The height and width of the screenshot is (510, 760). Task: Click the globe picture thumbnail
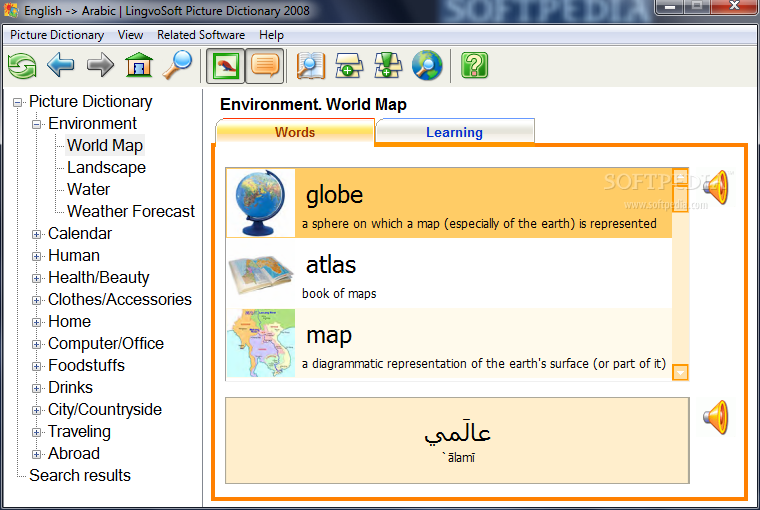click(x=261, y=203)
